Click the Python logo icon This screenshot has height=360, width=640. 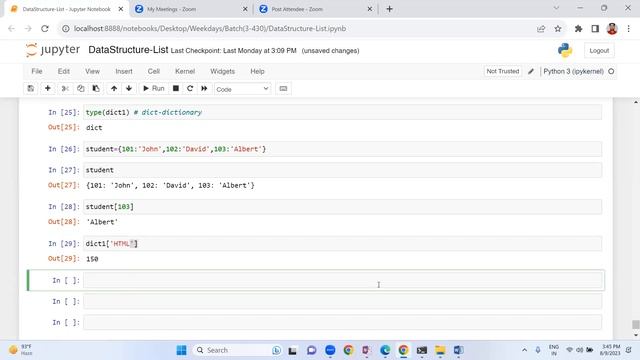coord(565,50)
